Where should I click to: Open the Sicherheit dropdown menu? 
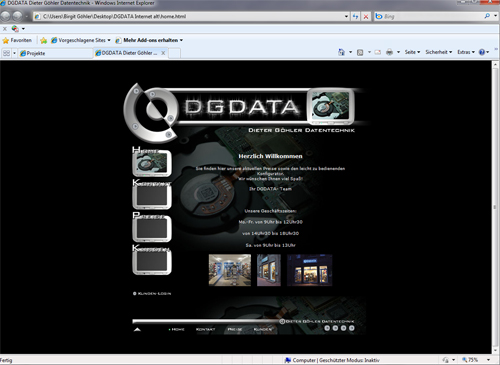tap(439, 52)
